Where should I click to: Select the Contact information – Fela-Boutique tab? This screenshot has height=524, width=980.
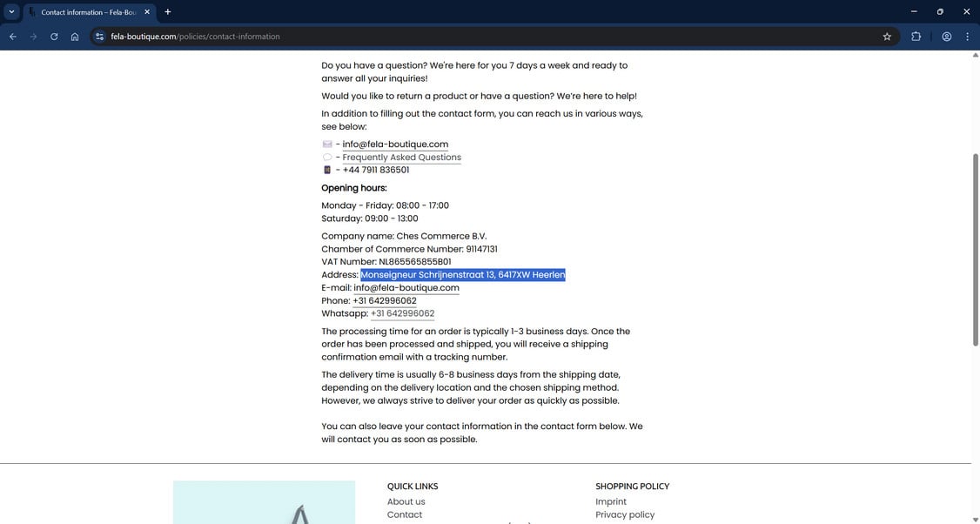[x=89, y=12]
